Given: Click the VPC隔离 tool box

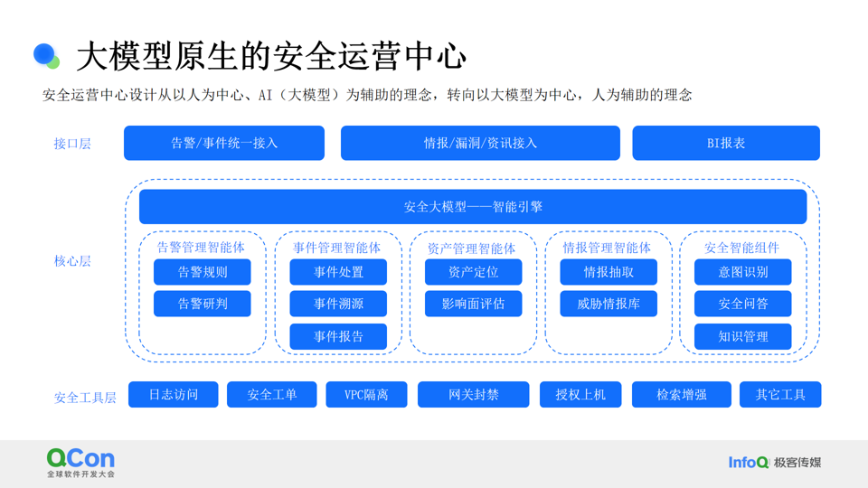Looking at the screenshot, I should pos(366,395).
